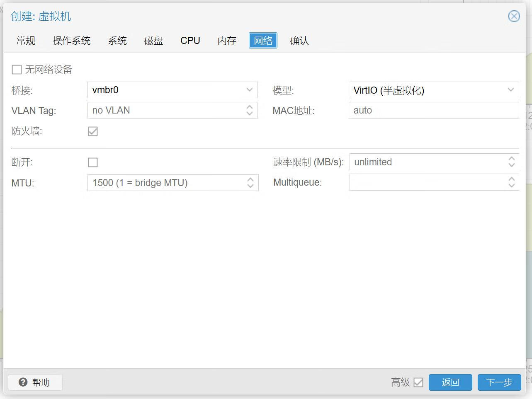Viewport: 532px width, 399px height.
Task: Check the 断开 disconnect checkbox
Action: [93, 162]
